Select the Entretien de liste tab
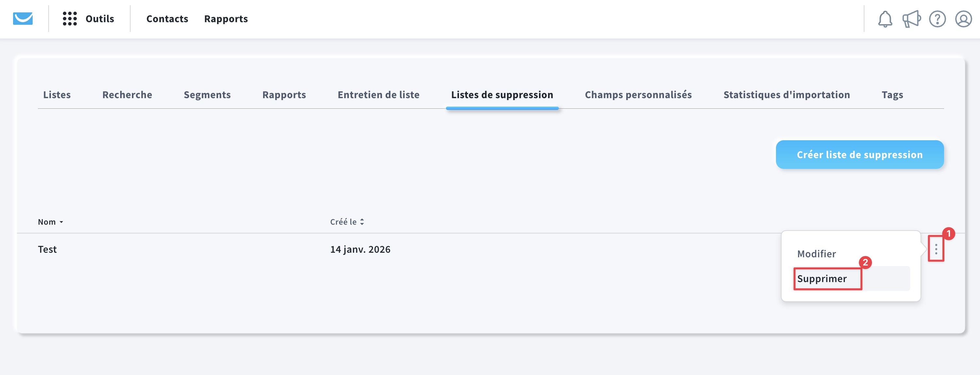The image size is (980, 375). coord(378,95)
